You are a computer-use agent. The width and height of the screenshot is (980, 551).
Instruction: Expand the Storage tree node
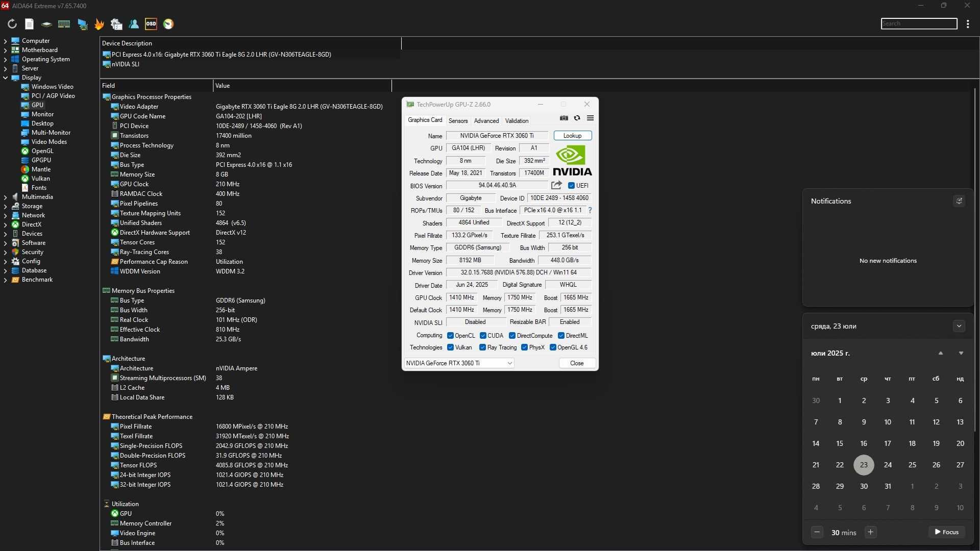[5, 206]
